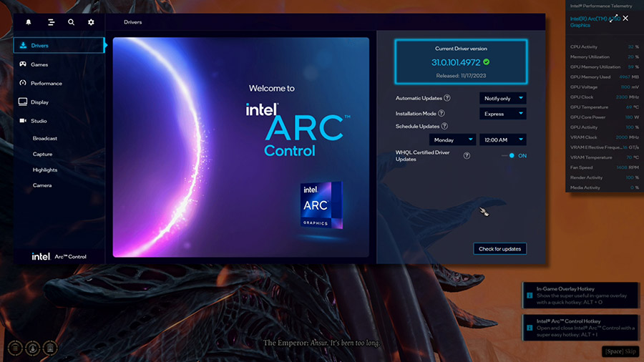Click the VRAM Clock telemetry row

(604, 137)
